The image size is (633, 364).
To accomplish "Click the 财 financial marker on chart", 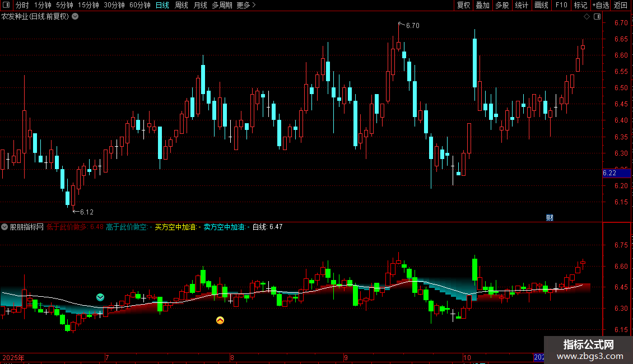I will click(x=550, y=218).
